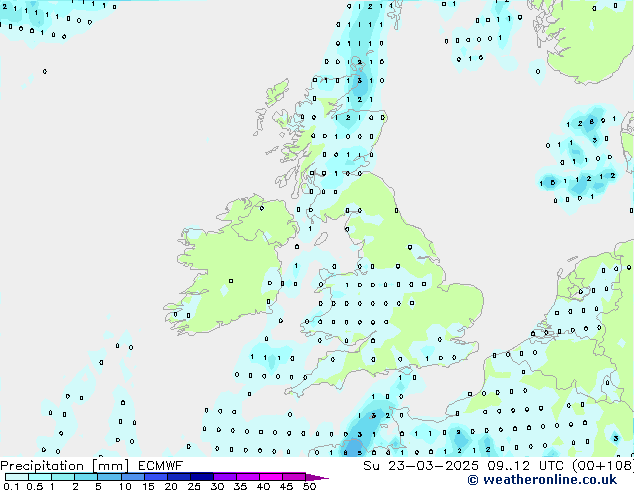Click the 'ECMWF' model label
The height and width of the screenshot is (490, 634).
point(161,466)
